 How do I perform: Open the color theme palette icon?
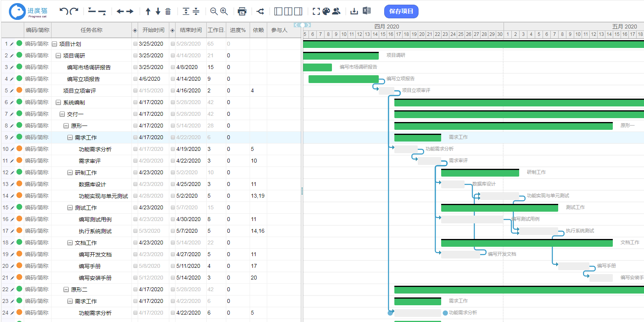(x=326, y=11)
